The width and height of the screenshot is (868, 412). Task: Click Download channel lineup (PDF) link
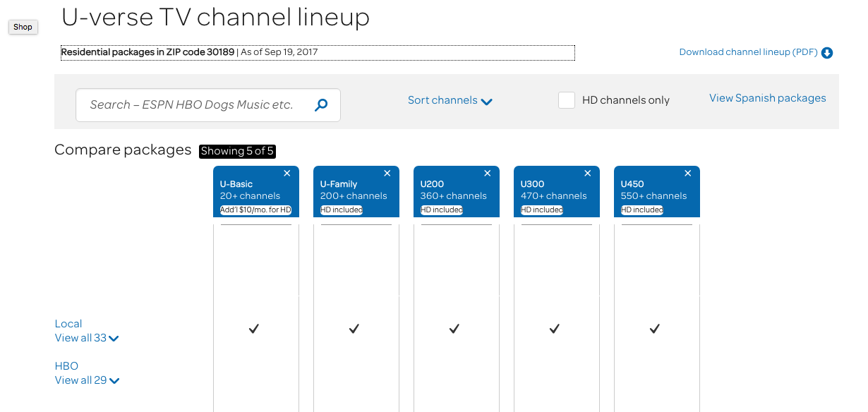[x=748, y=52]
